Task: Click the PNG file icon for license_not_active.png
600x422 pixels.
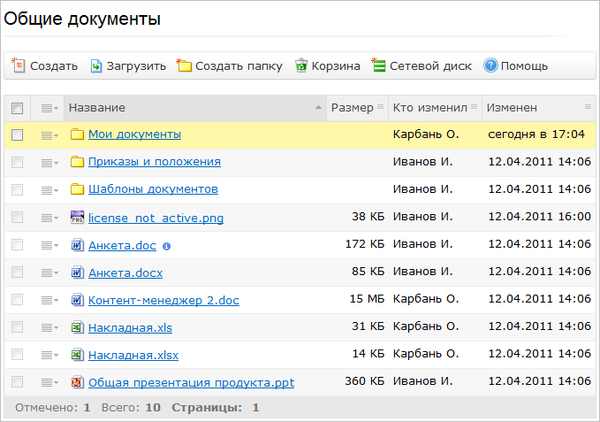Action: click(x=77, y=217)
